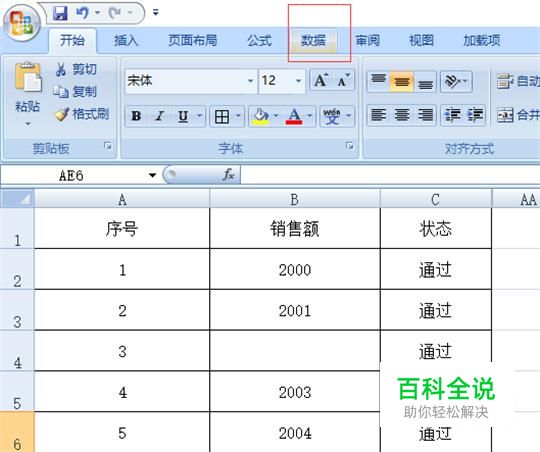Click the fx insert function icon
This screenshot has height=452, width=540.
(x=229, y=175)
